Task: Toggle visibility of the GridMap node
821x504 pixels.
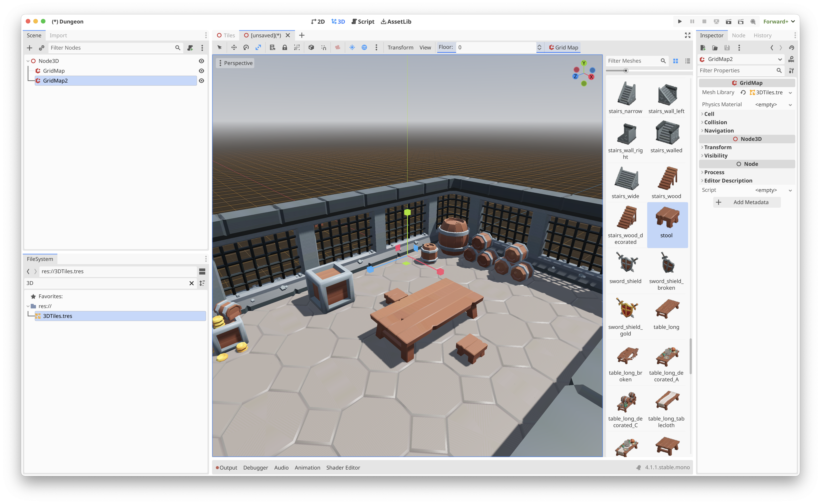Action: click(x=201, y=71)
